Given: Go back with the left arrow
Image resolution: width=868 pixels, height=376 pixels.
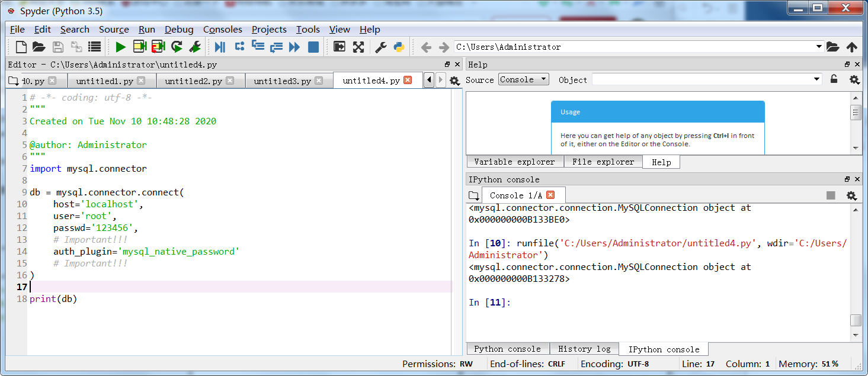Looking at the screenshot, I should point(425,47).
